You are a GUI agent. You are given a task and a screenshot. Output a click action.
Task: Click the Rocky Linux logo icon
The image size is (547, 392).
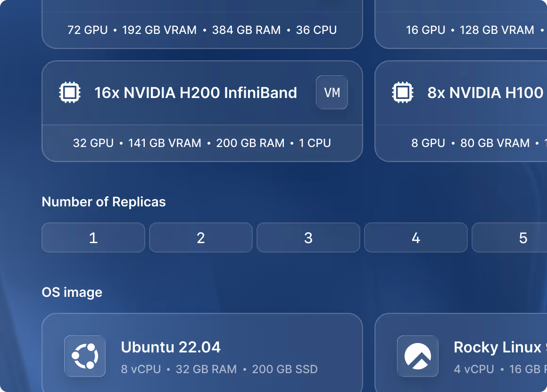coord(418,356)
